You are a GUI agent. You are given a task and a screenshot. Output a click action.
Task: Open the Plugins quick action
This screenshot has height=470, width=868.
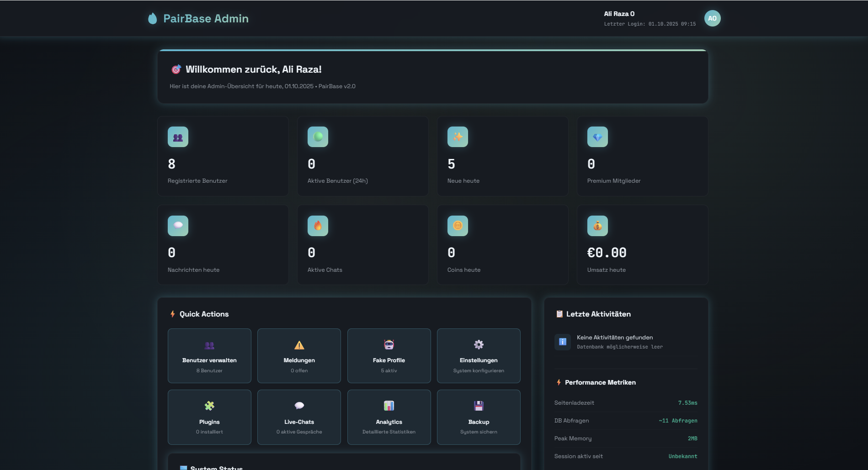point(209,417)
